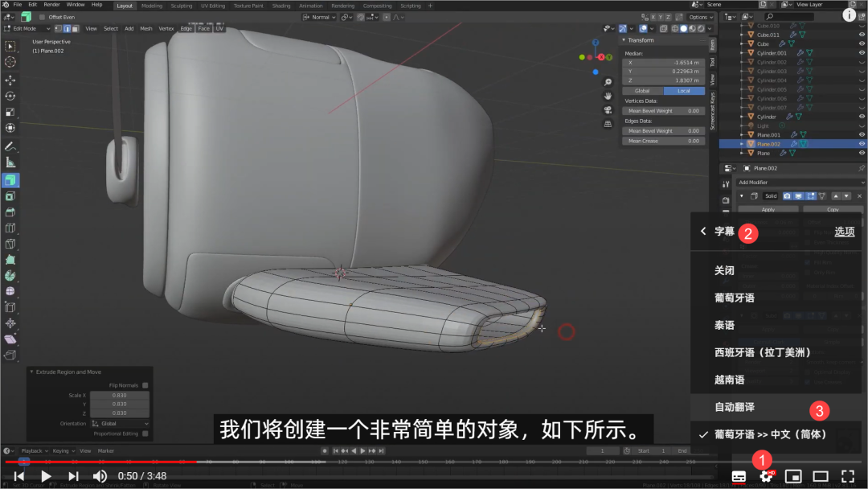Open Keying dropdown in timeline
Viewport: 868px width, 489px height.
point(63,450)
